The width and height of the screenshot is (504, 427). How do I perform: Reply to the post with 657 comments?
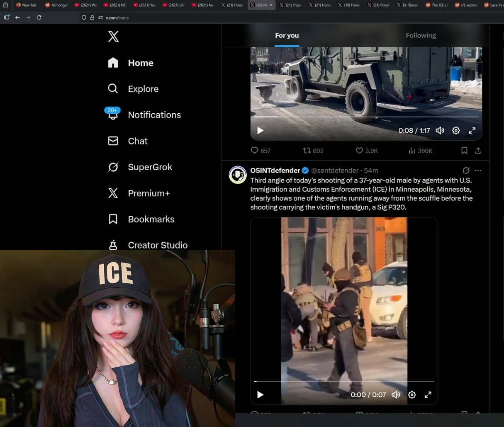pyautogui.click(x=261, y=151)
